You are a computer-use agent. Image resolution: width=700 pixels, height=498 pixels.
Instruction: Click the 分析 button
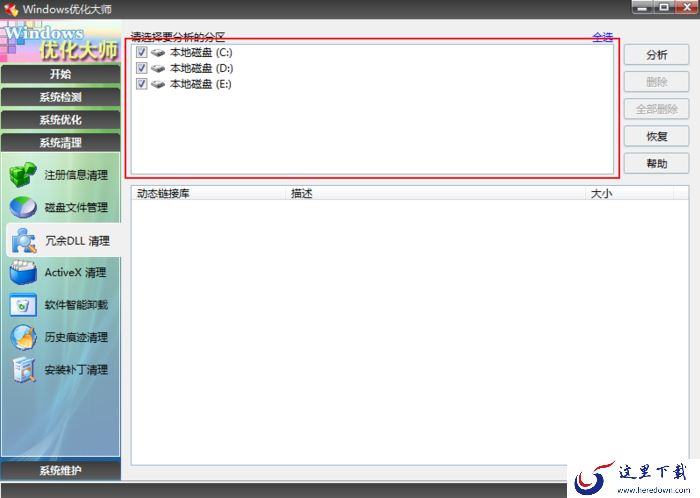[656, 55]
